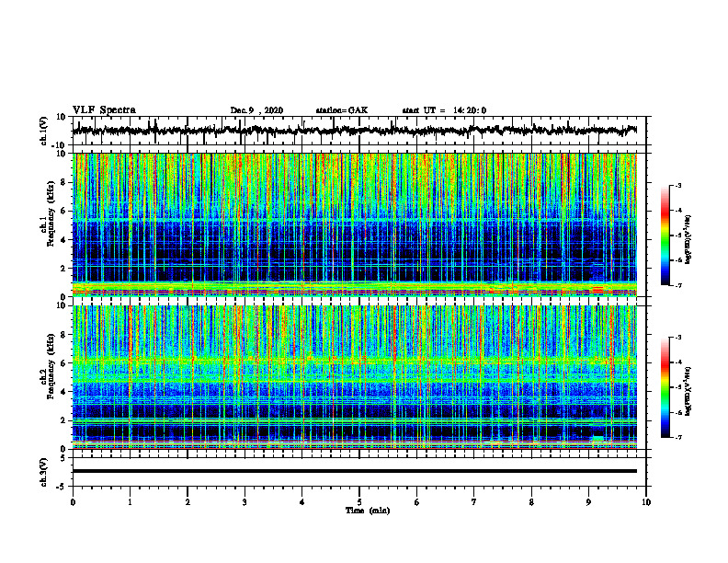Click the ch.2 colorbar log(PSD) unit label
The height and width of the screenshot is (563, 728).
[x=688, y=391]
